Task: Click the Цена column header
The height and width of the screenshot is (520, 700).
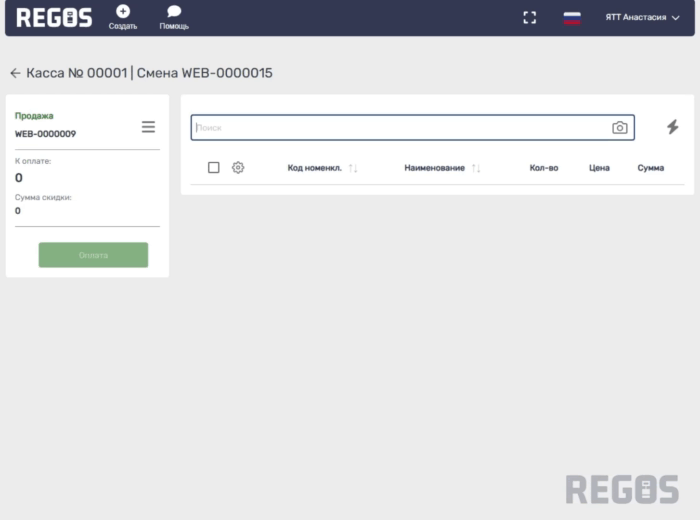Action: coord(599,168)
